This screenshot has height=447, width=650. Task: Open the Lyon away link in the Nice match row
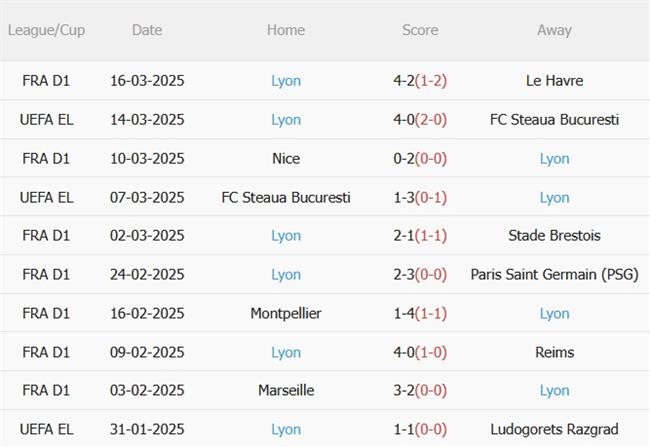[x=554, y=158]
